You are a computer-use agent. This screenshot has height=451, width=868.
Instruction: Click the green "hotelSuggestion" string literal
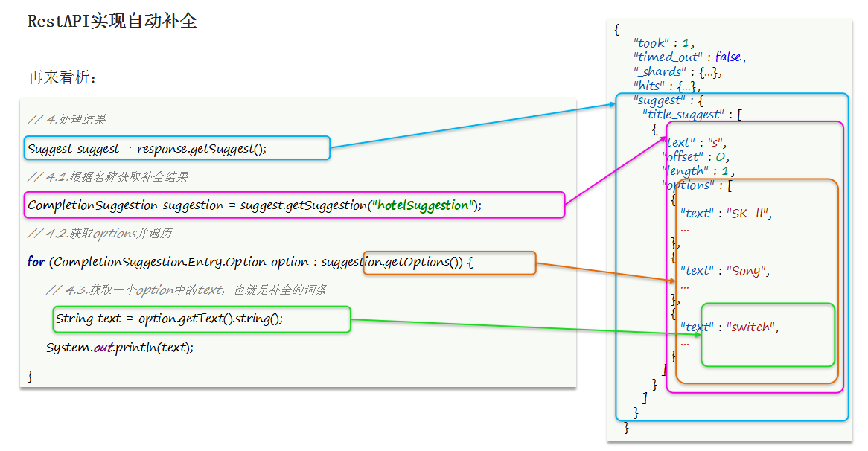[422, 205]
